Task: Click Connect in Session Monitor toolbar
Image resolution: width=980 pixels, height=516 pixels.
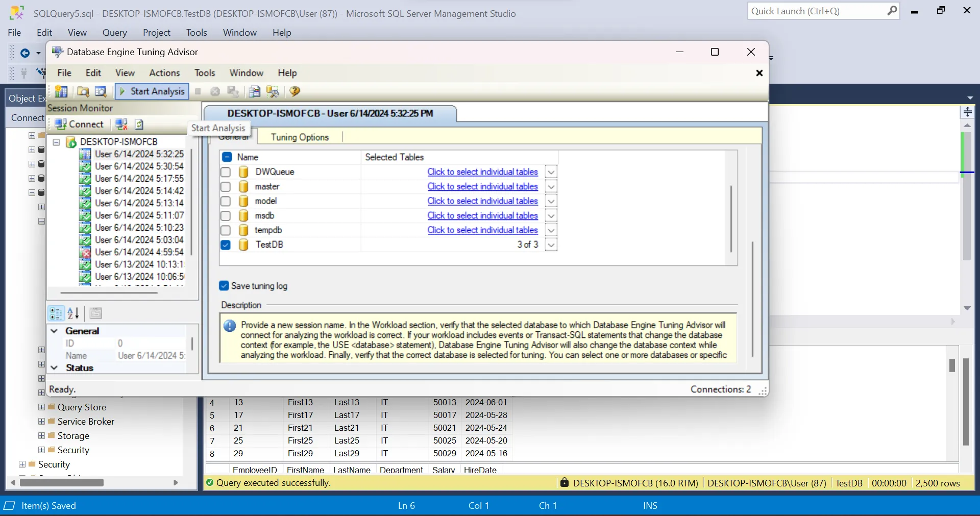Action: [79, 124]
